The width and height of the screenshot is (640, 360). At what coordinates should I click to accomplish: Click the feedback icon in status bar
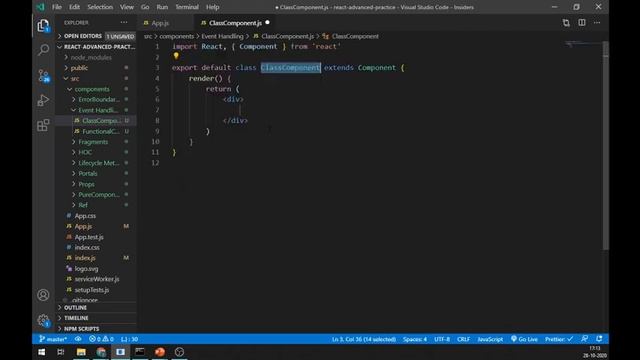point(584,339)
